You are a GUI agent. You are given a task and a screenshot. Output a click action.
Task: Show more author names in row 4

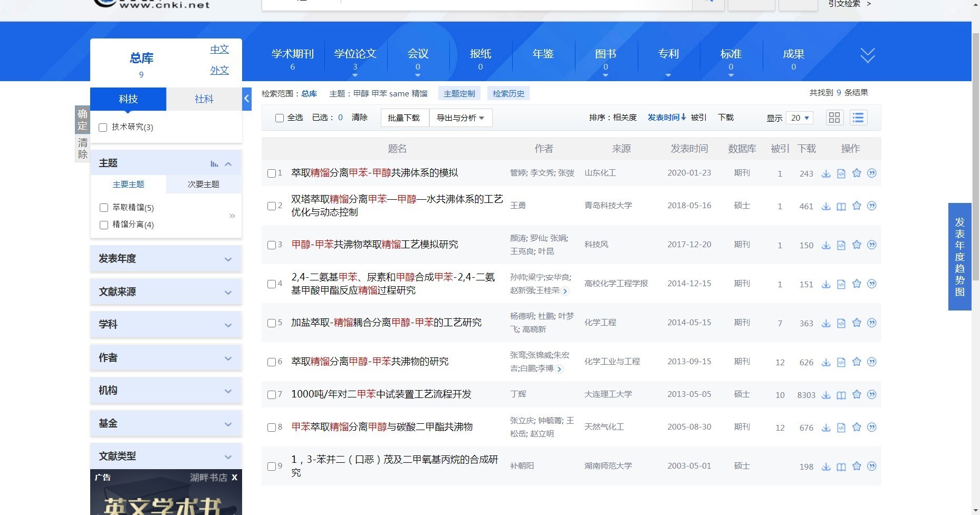coord(565,291)
